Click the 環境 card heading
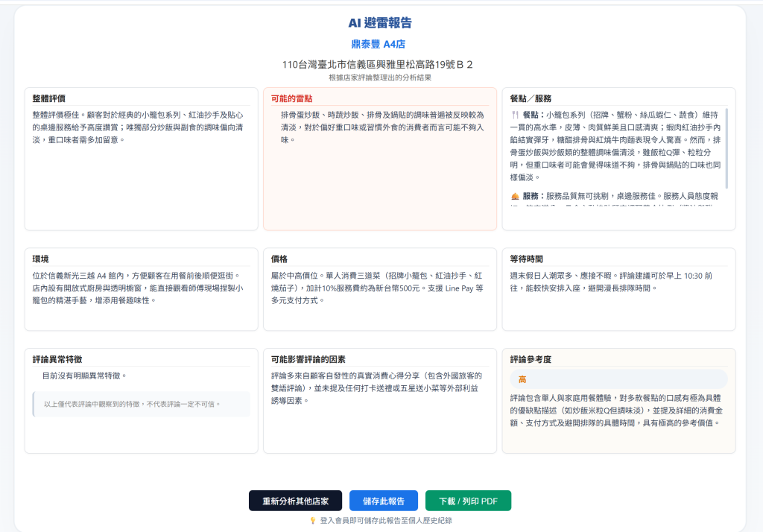The width and height of the screenshot is (763, 532). click(40, 259)
